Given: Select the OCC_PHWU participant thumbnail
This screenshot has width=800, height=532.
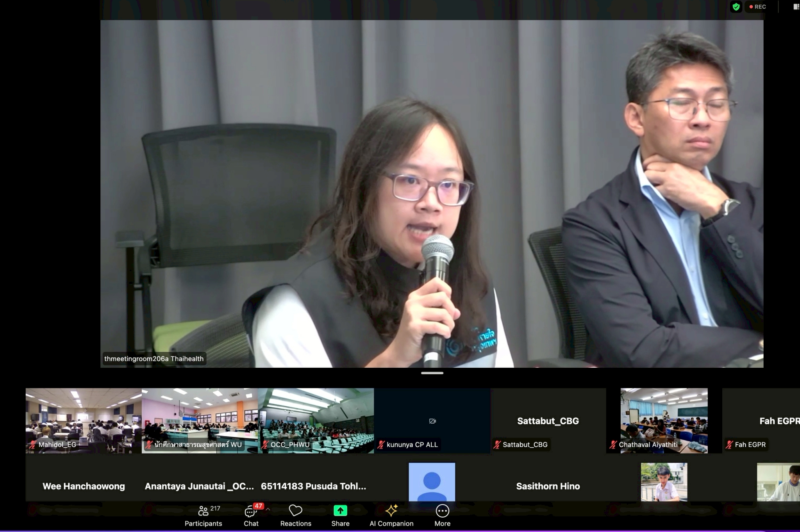Looking at the screenshot, I should [316, 420].
